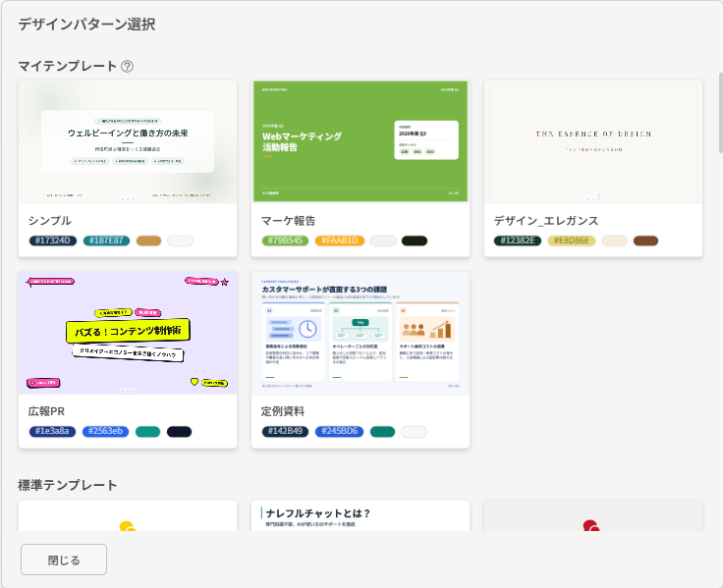Click the dark swatch under マーケ報告

tap(415, 241)
